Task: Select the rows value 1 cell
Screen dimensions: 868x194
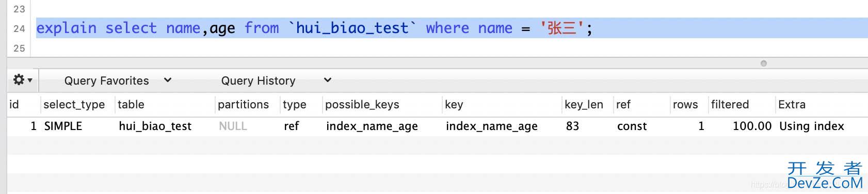Action: 701,126
